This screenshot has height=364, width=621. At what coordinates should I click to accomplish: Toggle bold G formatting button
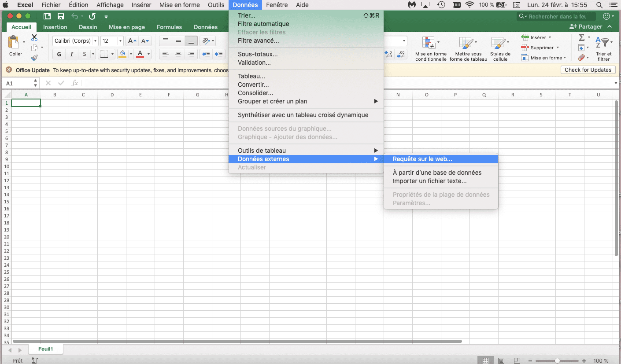click(59, 54)
